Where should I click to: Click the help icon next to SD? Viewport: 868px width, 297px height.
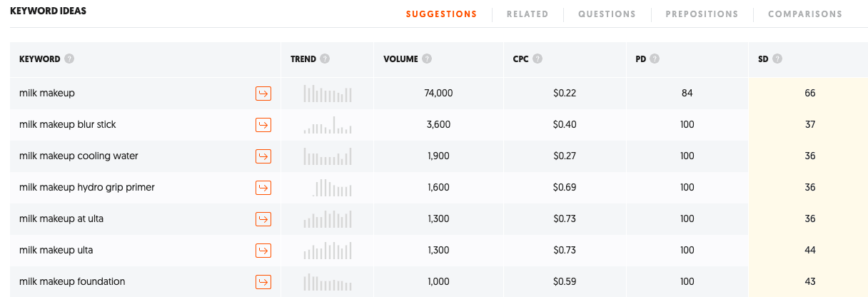click(777, 59)
